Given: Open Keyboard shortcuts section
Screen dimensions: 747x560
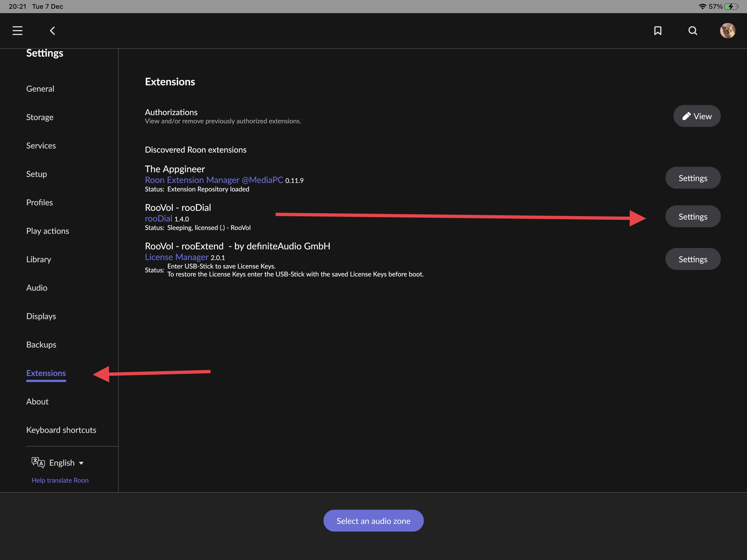Looking at the screenshot, I should click(x=61, y=430).
